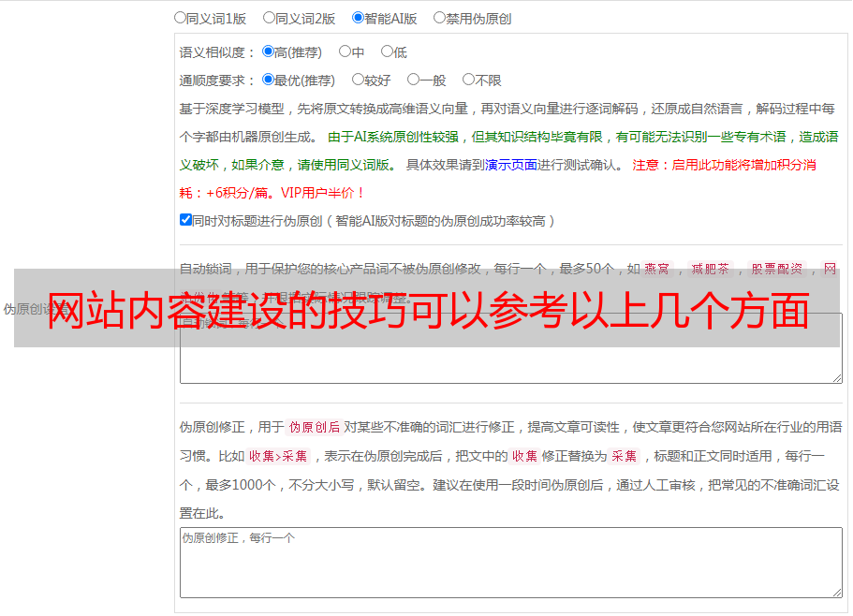Set 通顺度要求 to 一般
Image resolution: width=853 pixels, height=616 pixels.
pos(414,80)
